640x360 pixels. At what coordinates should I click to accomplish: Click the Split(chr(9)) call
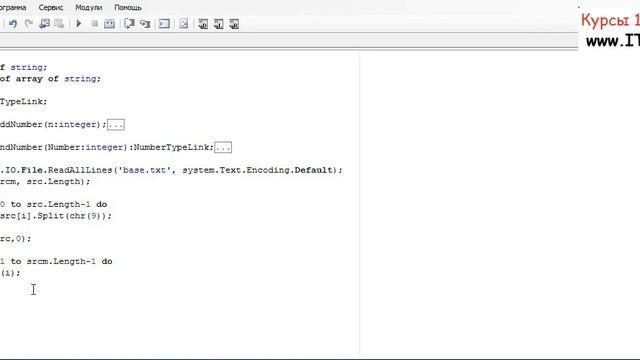click(72, 216)
